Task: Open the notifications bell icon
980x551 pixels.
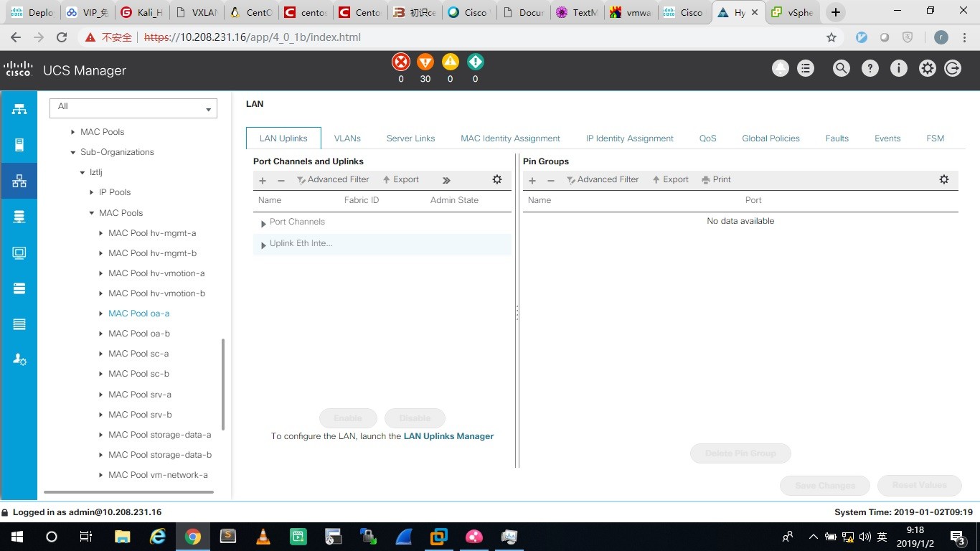Action: 780,69
